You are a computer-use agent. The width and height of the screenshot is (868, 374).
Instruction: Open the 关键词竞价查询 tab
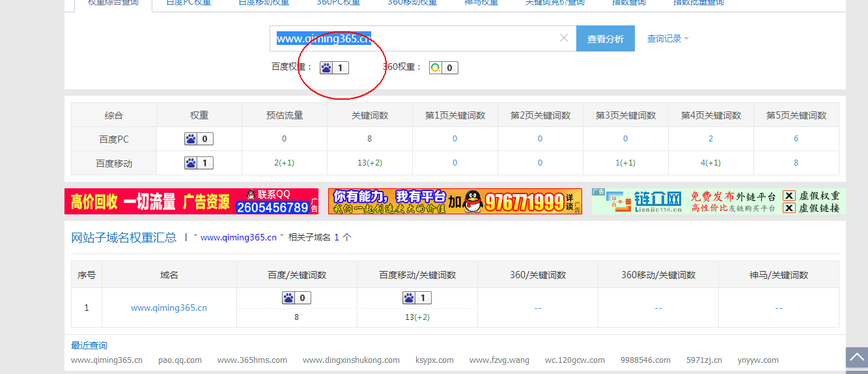[x=555, y=3]
